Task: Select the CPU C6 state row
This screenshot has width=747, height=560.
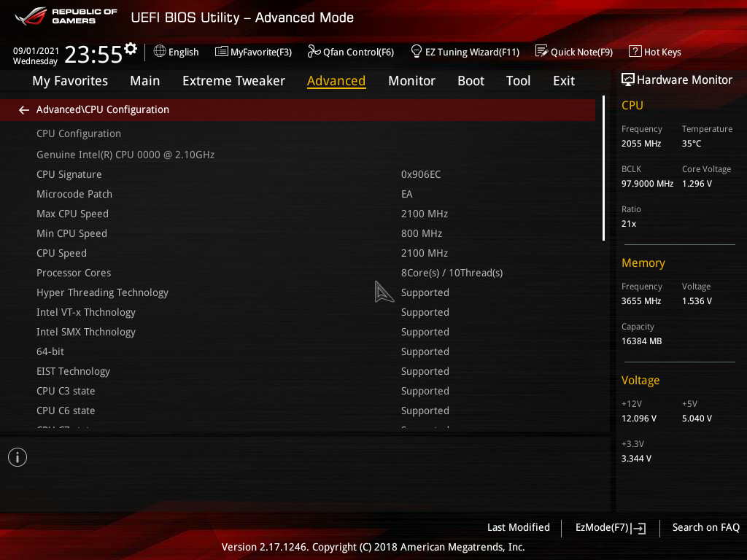Action: coord(298,411)
